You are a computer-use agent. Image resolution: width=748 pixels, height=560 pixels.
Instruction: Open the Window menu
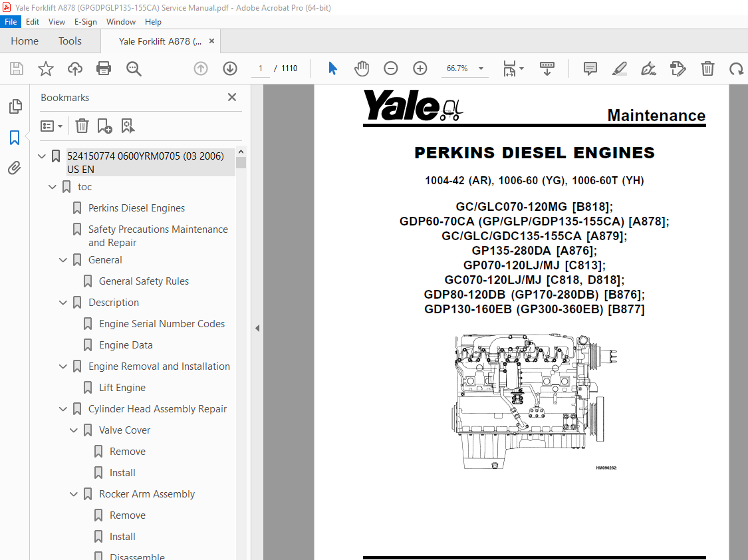121,22
